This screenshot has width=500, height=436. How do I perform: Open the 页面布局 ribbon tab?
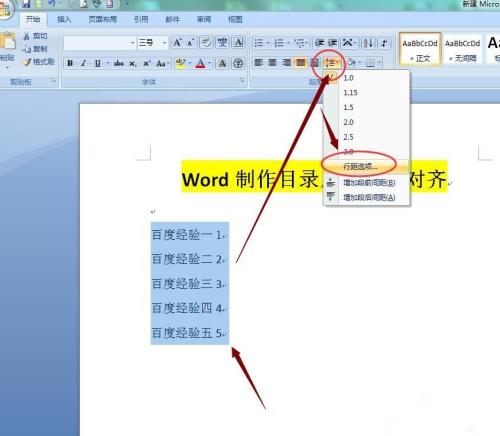click(x=103, y=19)
